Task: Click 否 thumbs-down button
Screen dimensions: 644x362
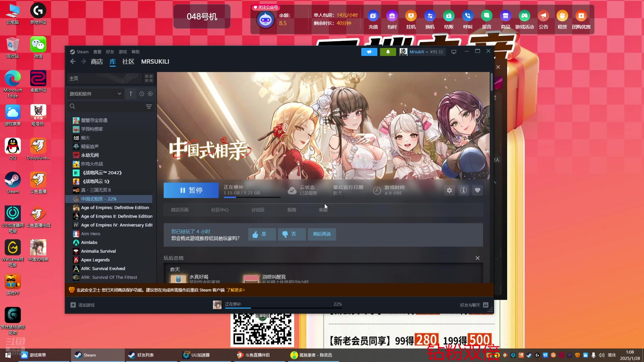Action: (x=292, y=234)
